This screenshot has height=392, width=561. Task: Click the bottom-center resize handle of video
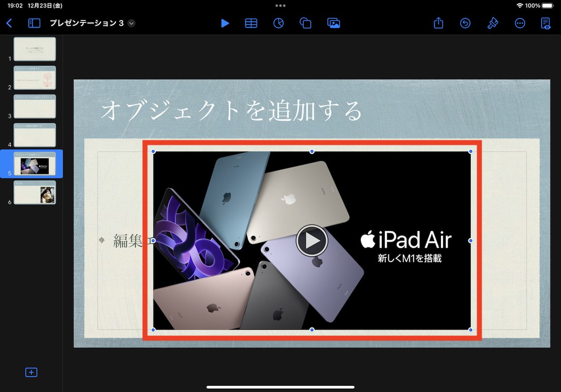pyautogui.click(x=312, y=330)
